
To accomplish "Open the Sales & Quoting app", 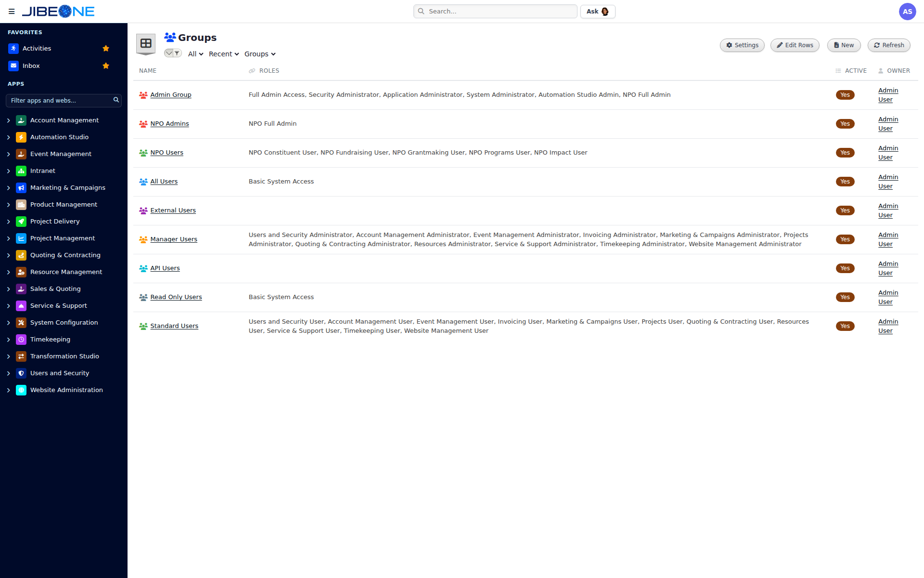I will 55,289.
